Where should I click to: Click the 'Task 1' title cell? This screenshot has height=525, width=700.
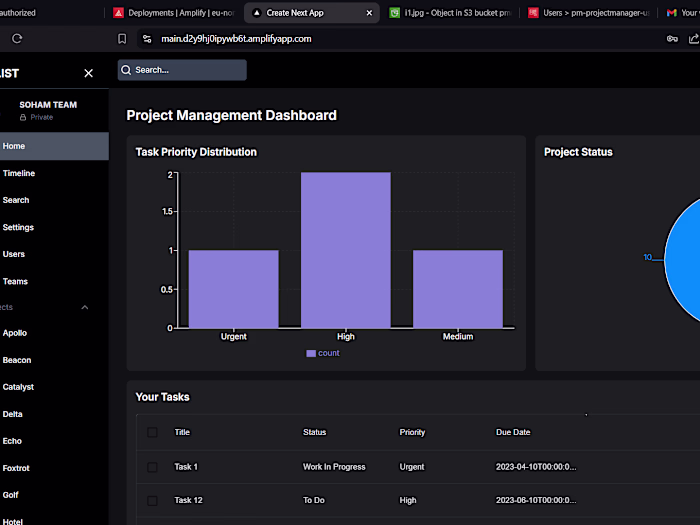(186, 467)
